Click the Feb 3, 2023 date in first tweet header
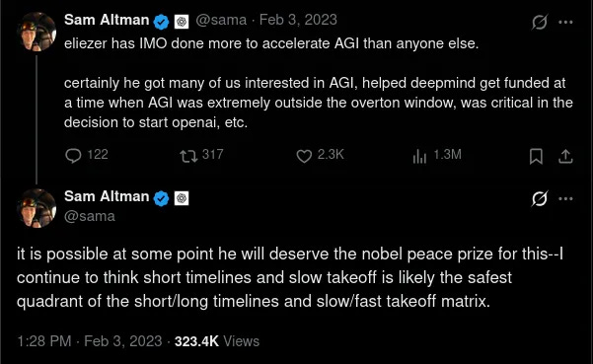 click(298, 20)
